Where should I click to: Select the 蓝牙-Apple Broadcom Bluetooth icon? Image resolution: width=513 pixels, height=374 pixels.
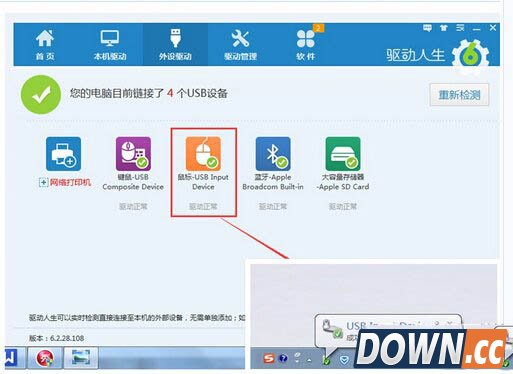(x=273, y=154)
